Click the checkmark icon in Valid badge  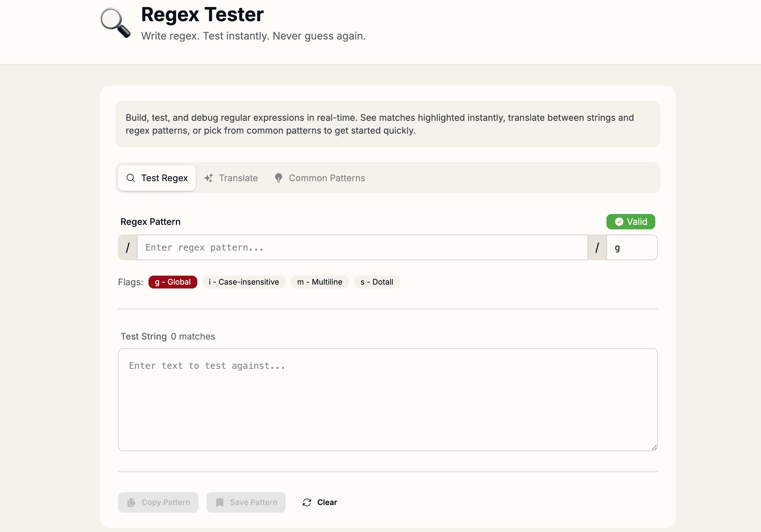(620, 222)
